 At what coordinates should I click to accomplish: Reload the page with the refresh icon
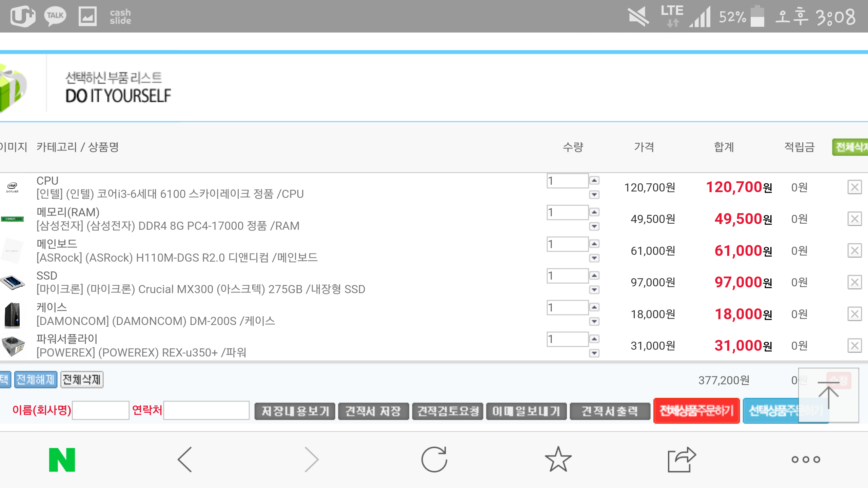(x=434, y=460)
